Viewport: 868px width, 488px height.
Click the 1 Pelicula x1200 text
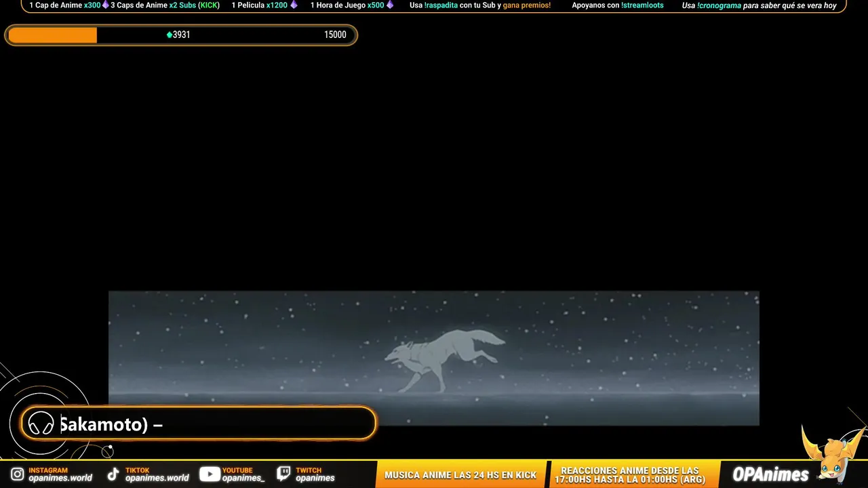pyautogui.click(x=260, y=5)
